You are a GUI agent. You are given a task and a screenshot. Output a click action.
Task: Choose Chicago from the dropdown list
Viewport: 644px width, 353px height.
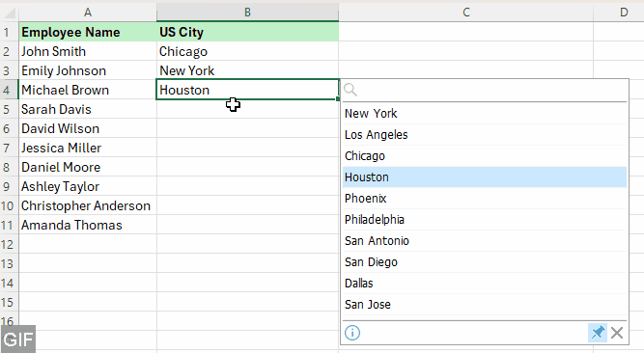point(485,156)
